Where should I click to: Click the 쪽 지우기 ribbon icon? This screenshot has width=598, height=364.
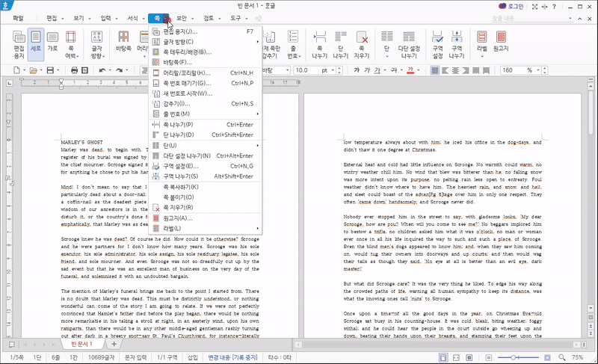[362, 45]
